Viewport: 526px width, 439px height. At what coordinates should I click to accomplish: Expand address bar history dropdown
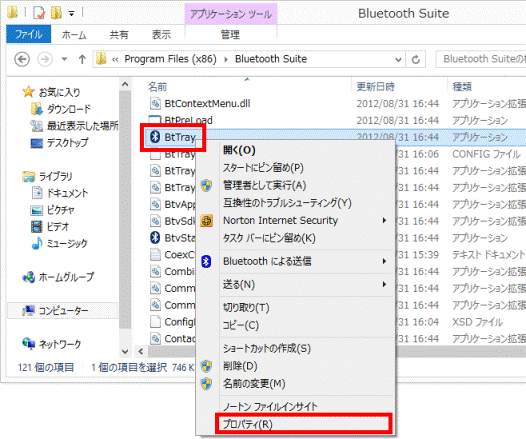point(398,60)
